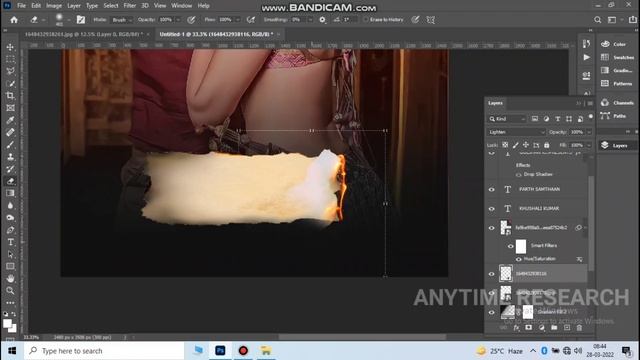Image resolution: width=640 pixels, height=360 pixels.
Task: Click the Home icon in options bar
Action: click(14, 20)
